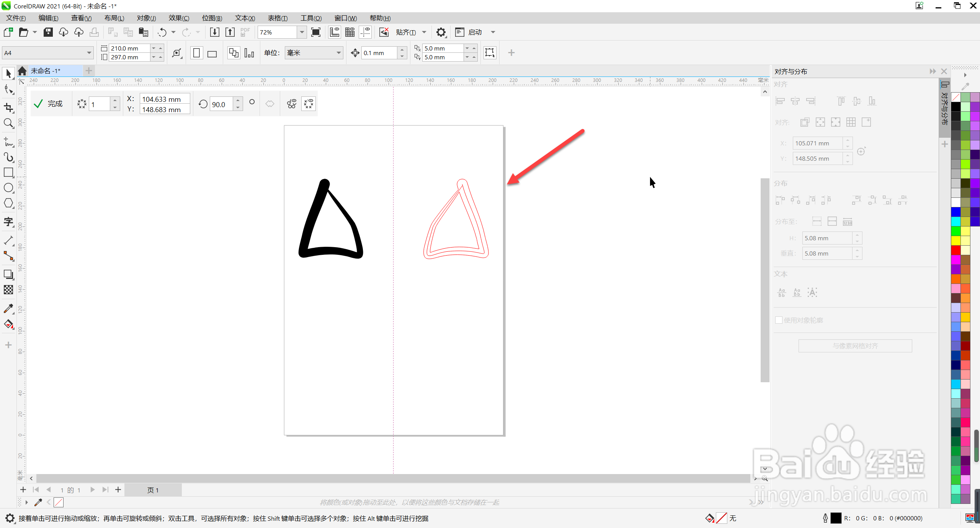Select the Drop Shadow tool
980x528 pixels.
point(8,274)
